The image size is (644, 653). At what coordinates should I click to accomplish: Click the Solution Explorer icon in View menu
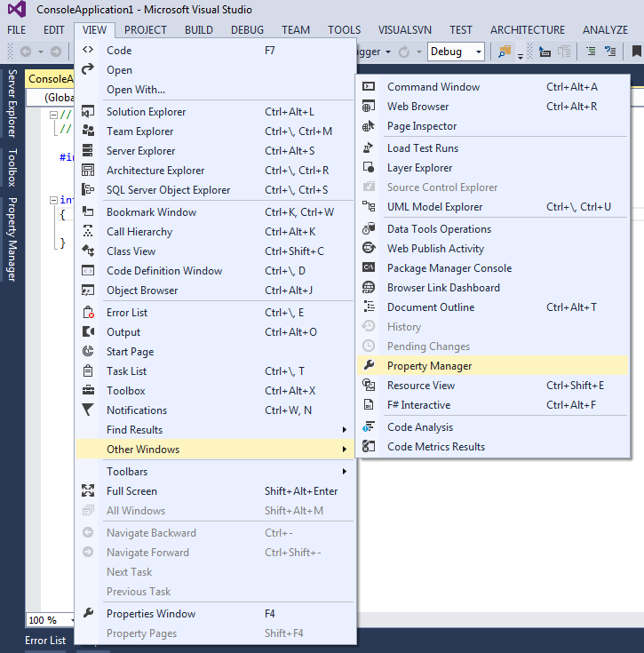point(88,112)
